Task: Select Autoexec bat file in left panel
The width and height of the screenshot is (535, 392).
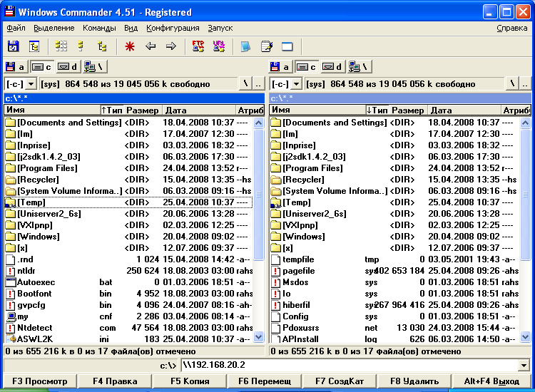Action: click(x=128, y=282)
